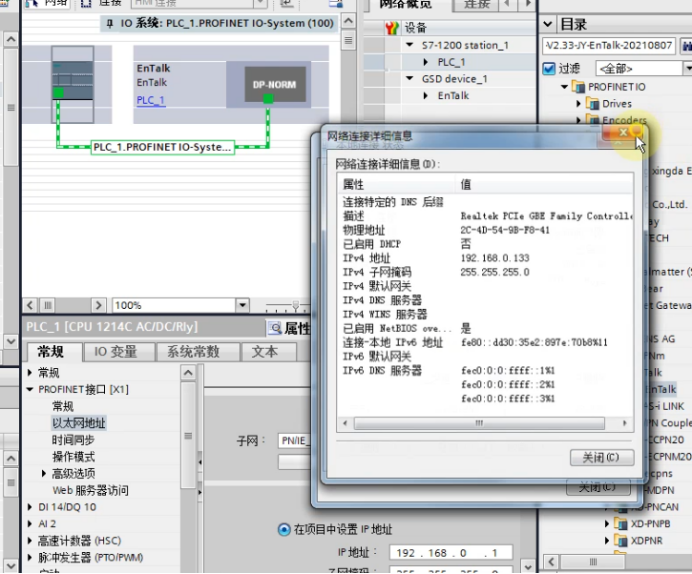Click the PLC_1.PROFINET IO-System network label

click(x=162, y=147)
